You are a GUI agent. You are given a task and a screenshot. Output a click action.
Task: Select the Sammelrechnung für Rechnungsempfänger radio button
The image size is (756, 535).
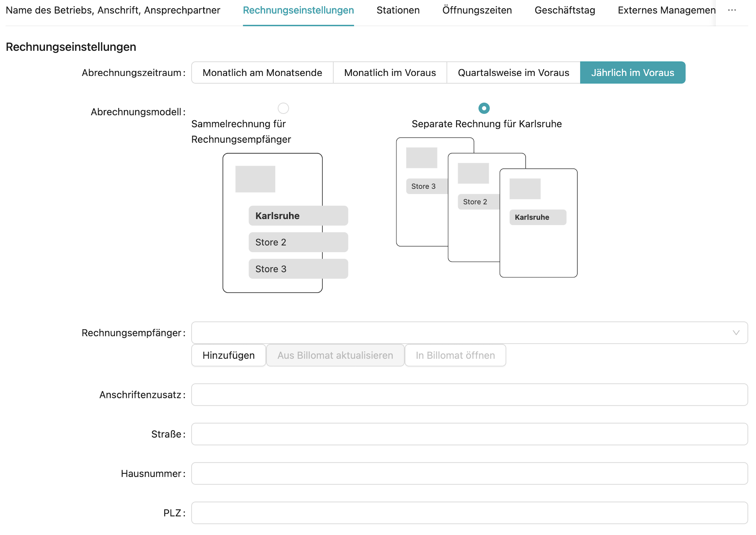tap(283, 108)
